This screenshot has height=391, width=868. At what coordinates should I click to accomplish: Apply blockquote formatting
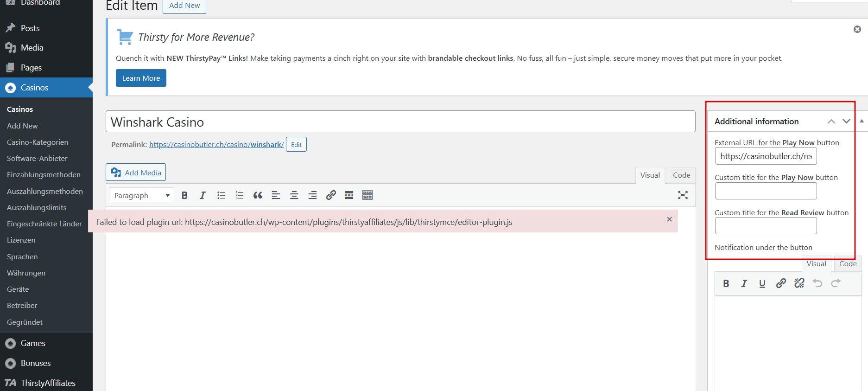coord(258,195)
